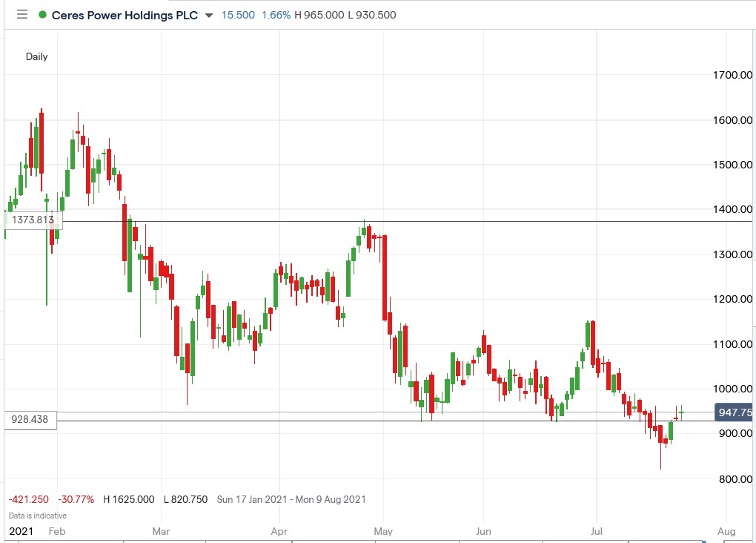Click the 1600.00 price axis label
The image size is (756, 543).
click(732, 120)
